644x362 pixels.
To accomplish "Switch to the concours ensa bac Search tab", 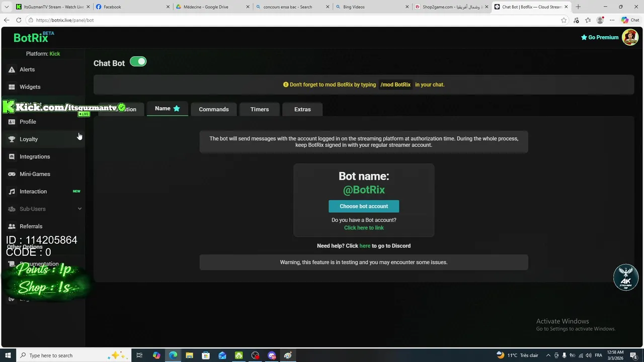I will pos(293,7).
